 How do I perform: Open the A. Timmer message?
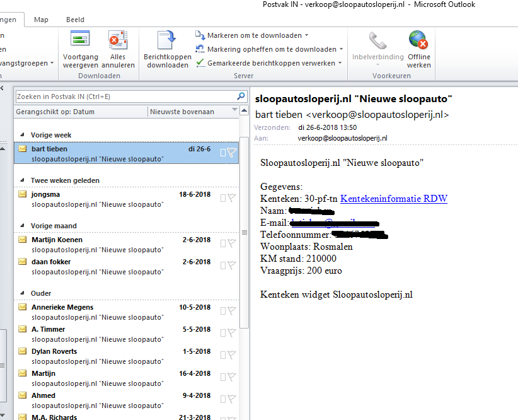tap(126, 334)
